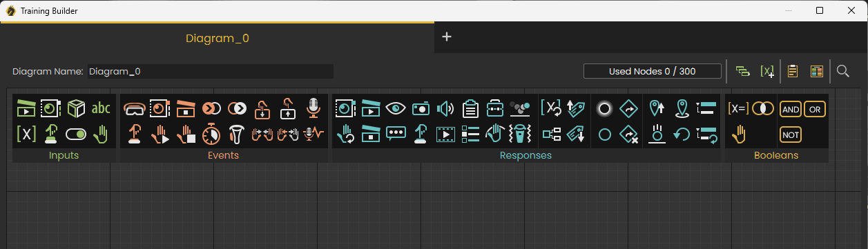Maximize the Training Builder window
Image resolution: width=868 pixels, height=249 pixels.
tap(820, 10)
